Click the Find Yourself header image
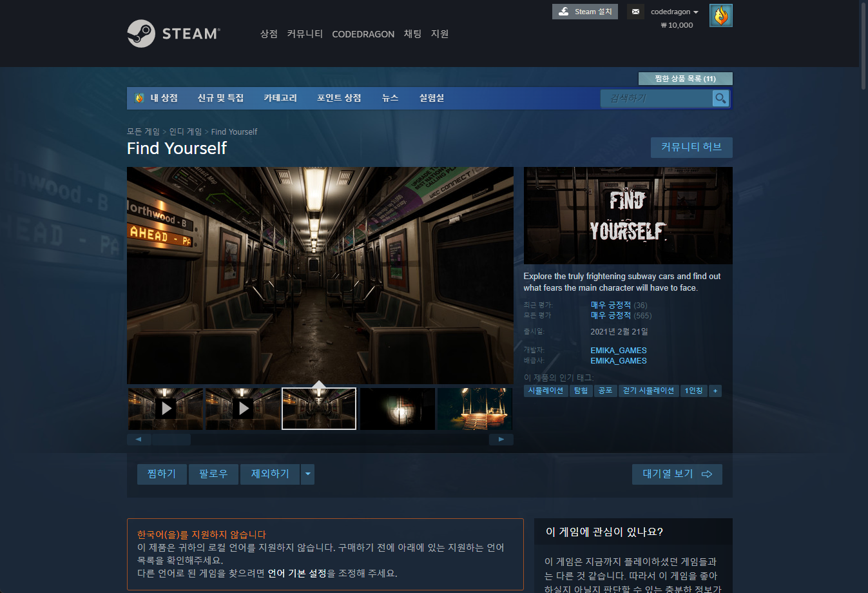This screenshot has width=868, height=593. [628, 216]
